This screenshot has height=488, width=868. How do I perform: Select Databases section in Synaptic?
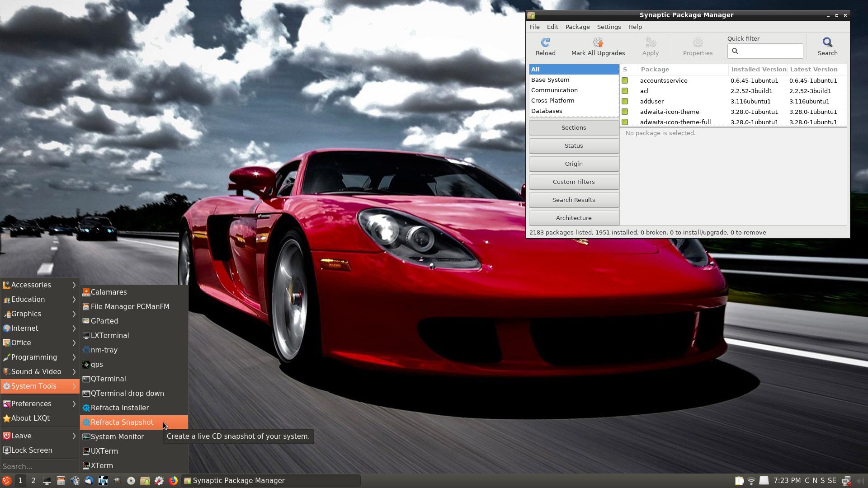[x=574, y=111]
